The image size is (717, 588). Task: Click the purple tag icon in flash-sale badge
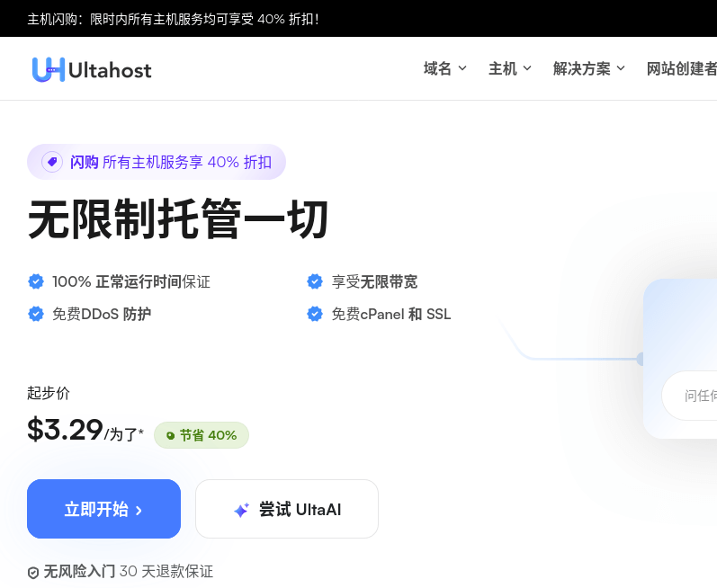[x=52, y=162]
